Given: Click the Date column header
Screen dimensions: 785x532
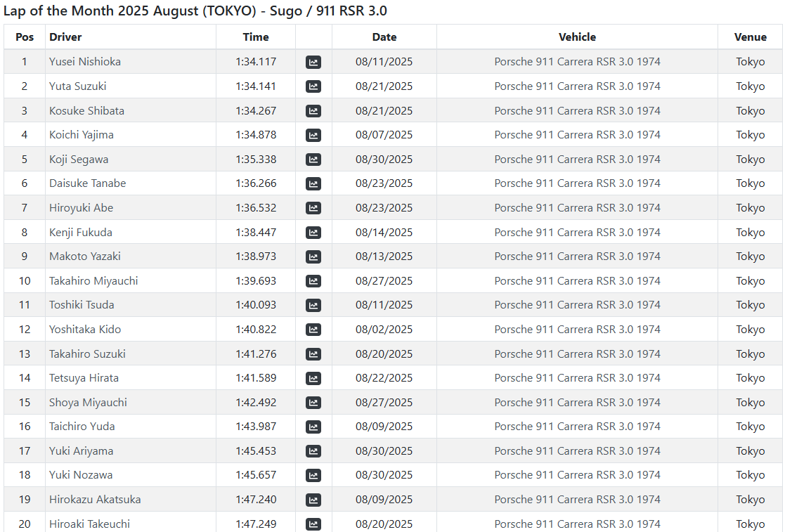Looking at the screenshot, I should [384, 37].
